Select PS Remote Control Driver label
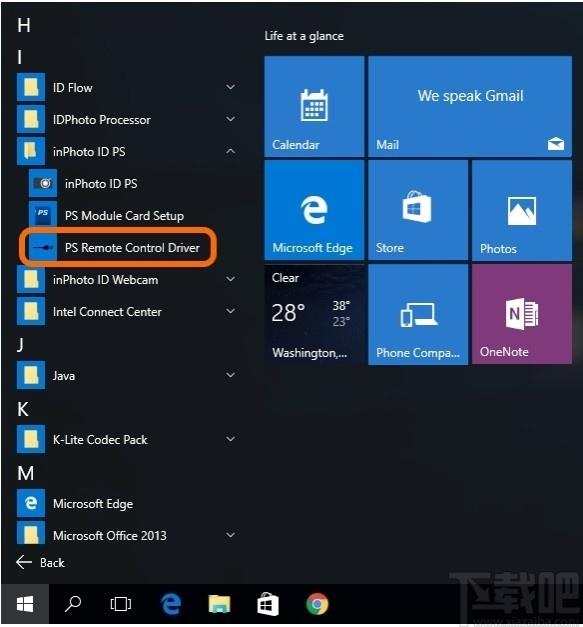Image resolution: width=583 pixels, height=627 pixels. coord(132,248)
